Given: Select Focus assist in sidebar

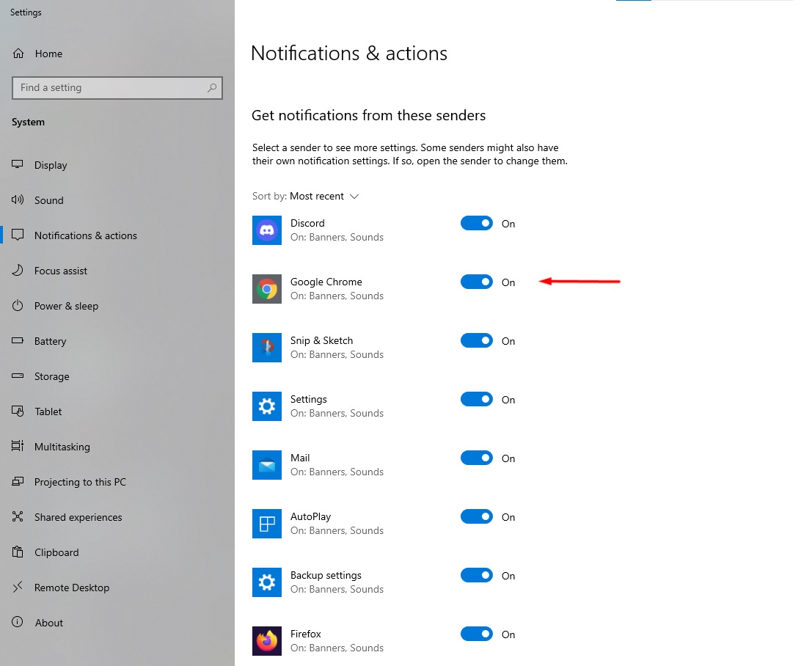Looking at the screenshot, I should (x=61, y=271).
